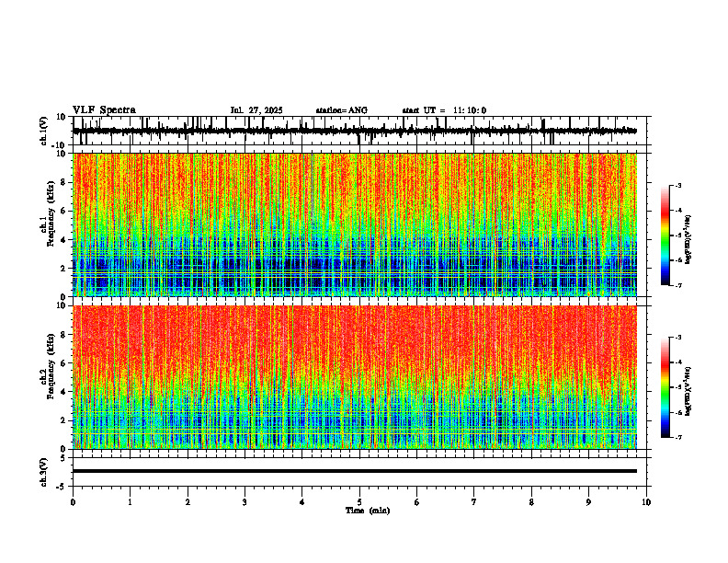Click the ch.1 spectrogram color scale bar

click(665, 236)
